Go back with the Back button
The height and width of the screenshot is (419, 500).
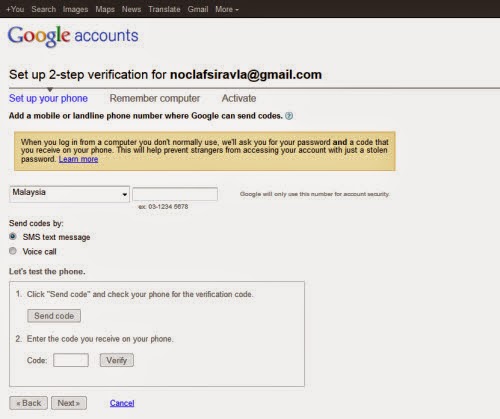coord(29,403)
